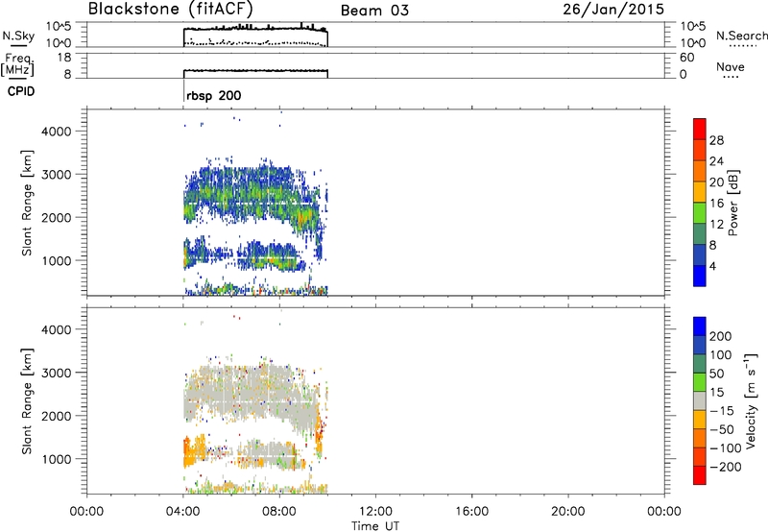Screen dimensions: 768x532
Task: Click the '60' tick on the Nave axis
Action: coord(687,58)
